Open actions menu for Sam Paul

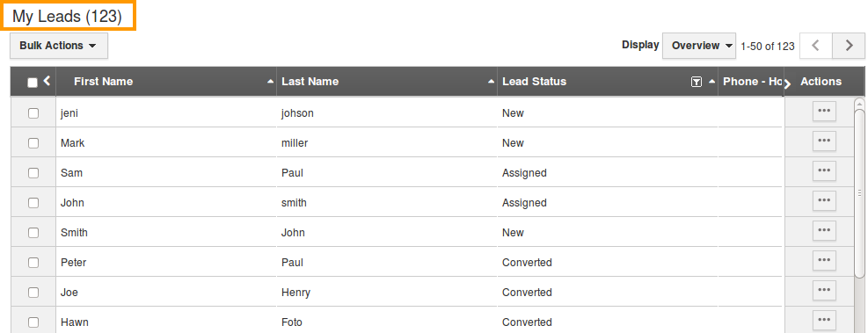pos(824,171)
